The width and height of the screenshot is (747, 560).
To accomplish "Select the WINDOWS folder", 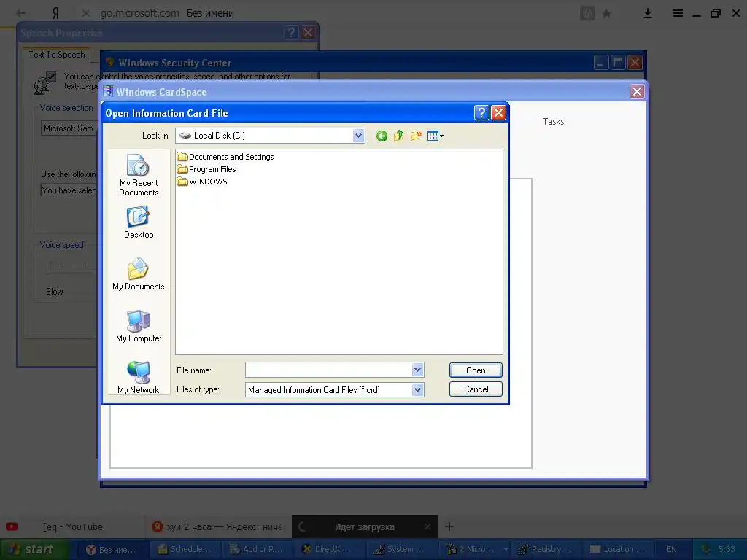I will click(202, 182).
